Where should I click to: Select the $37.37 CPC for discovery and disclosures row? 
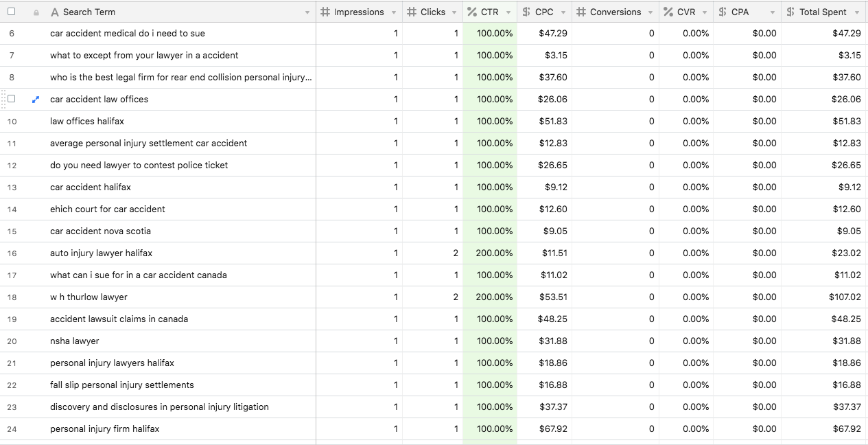tap(545, 407)
